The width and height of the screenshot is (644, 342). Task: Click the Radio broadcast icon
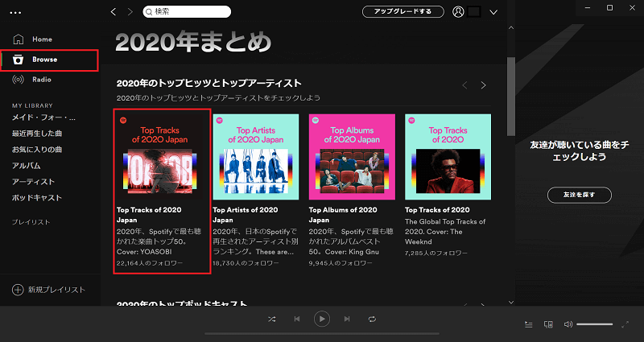click(x=18, y=79)
